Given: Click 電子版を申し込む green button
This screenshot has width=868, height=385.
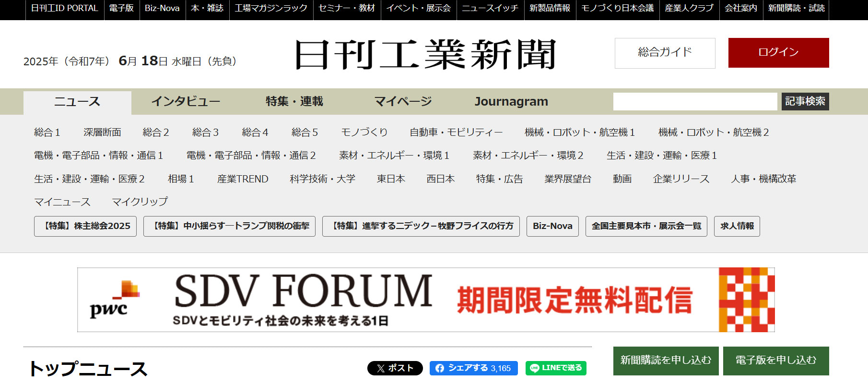Looking at the screenshot, I should (x=775, y=361).
